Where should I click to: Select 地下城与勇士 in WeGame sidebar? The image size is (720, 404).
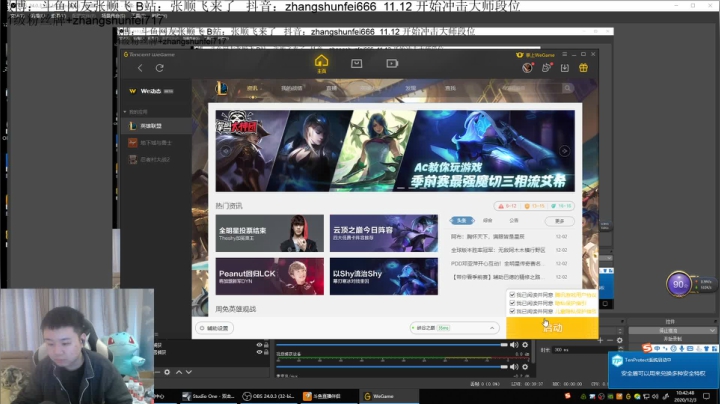tap(156, 143)
